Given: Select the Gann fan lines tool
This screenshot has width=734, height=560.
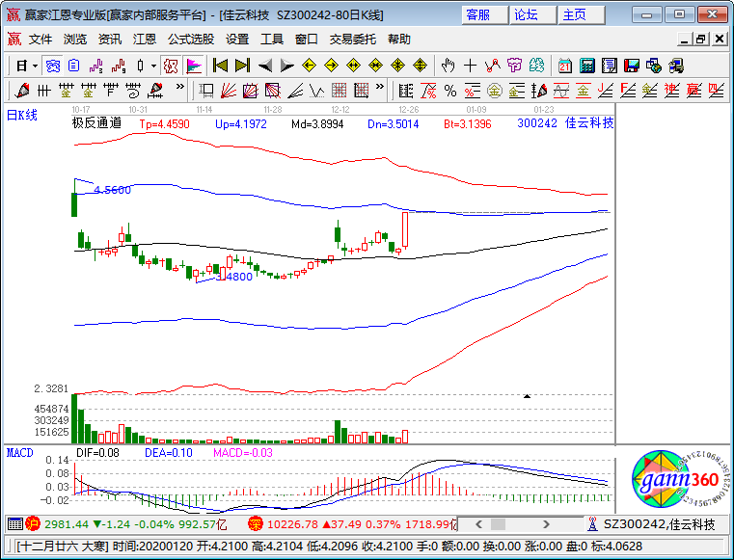Looking at the screenshot, I should (x=229, y=91).
